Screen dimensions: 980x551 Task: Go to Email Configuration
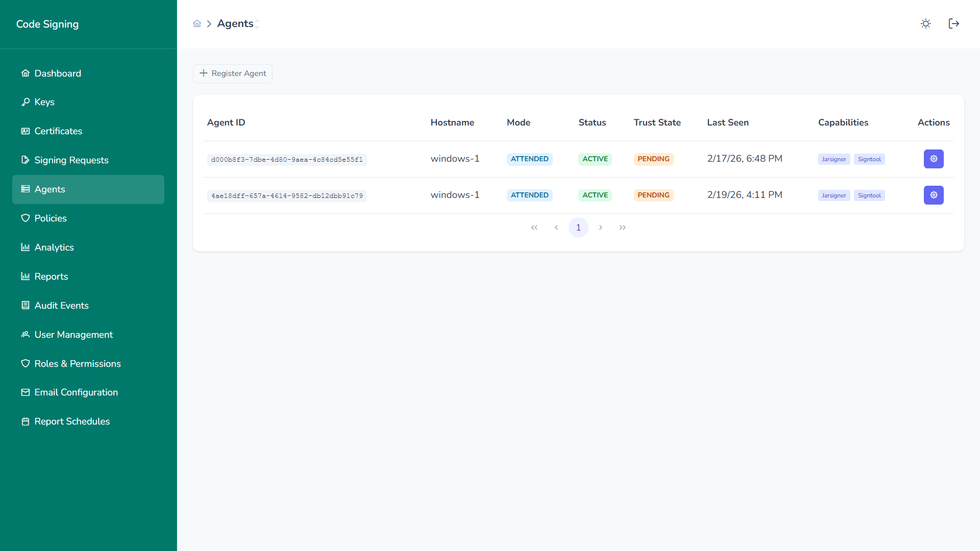(x=76, y=392)
